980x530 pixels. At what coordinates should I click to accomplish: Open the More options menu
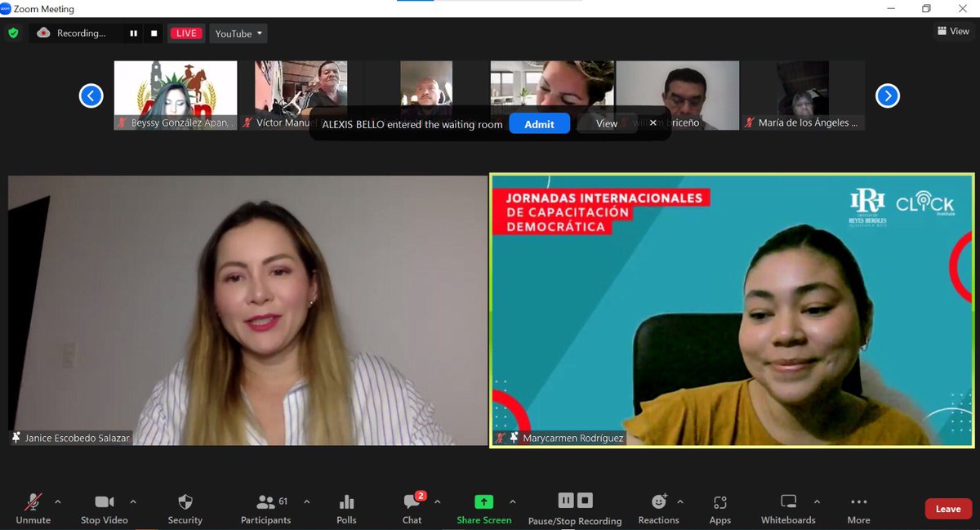tap(858, 509)
